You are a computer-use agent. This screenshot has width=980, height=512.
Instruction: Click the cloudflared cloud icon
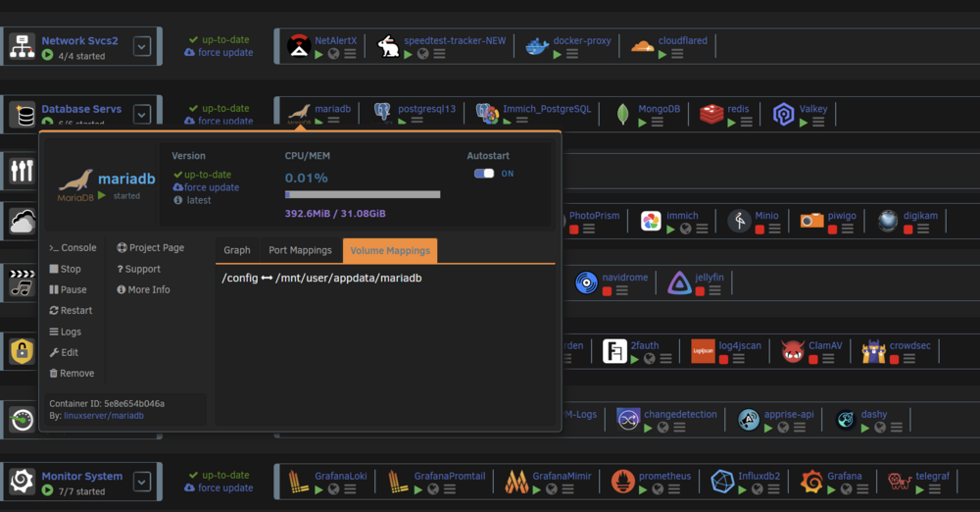pyautogui.click(x=643, y=46)
